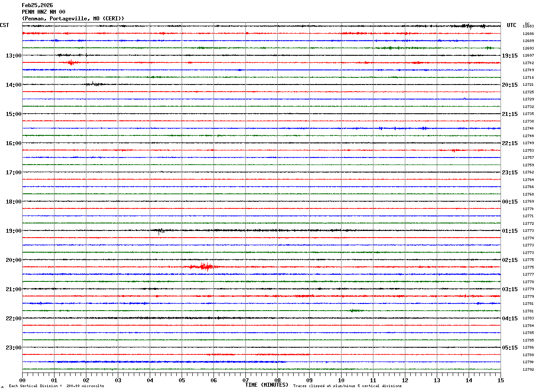The image size is (536, 392).
Task: Select the Traces clipped at plus/minus 5 note
Action: point(347,386)
